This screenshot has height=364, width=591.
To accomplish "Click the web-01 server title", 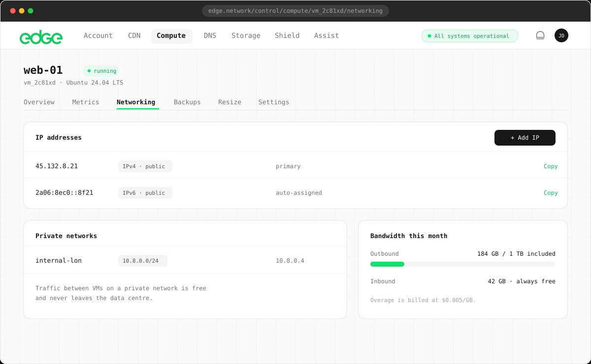I will (43, 70).
